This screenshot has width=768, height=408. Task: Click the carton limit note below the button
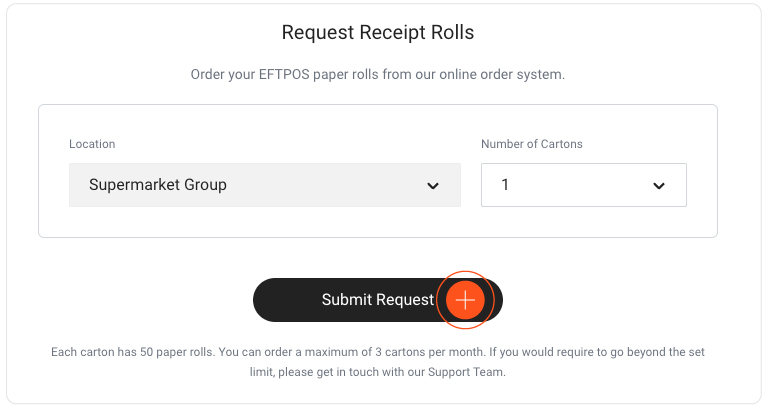pos(378,362)
